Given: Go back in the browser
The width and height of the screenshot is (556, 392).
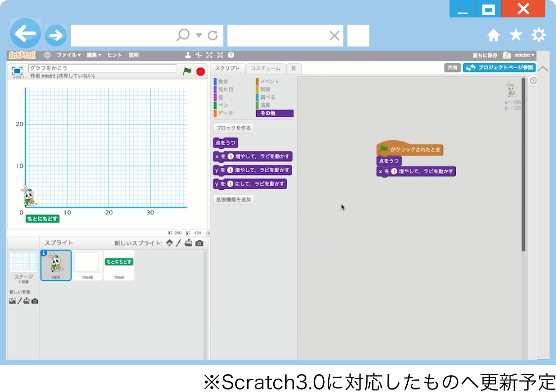Looking at the screenshot, I should coord(26,34).
